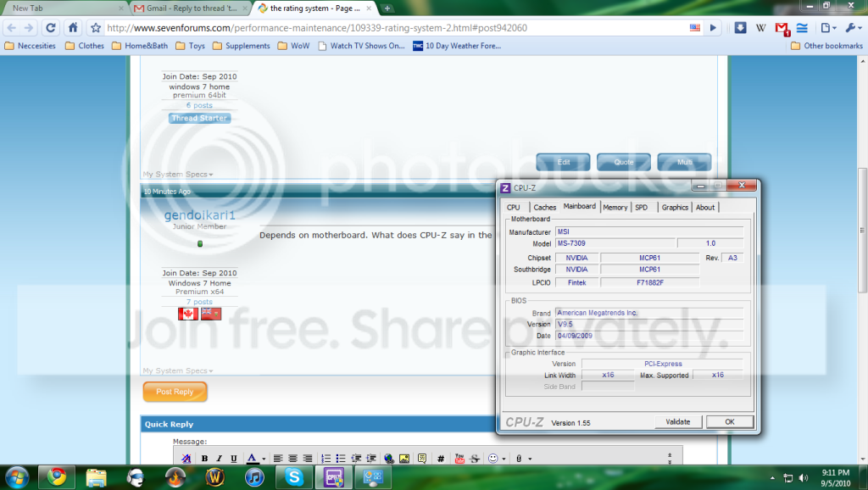The image size is (868, 490).
Task: Open the Windows Start menu orb
Action: pyautogui.click(x=16, y=477)
